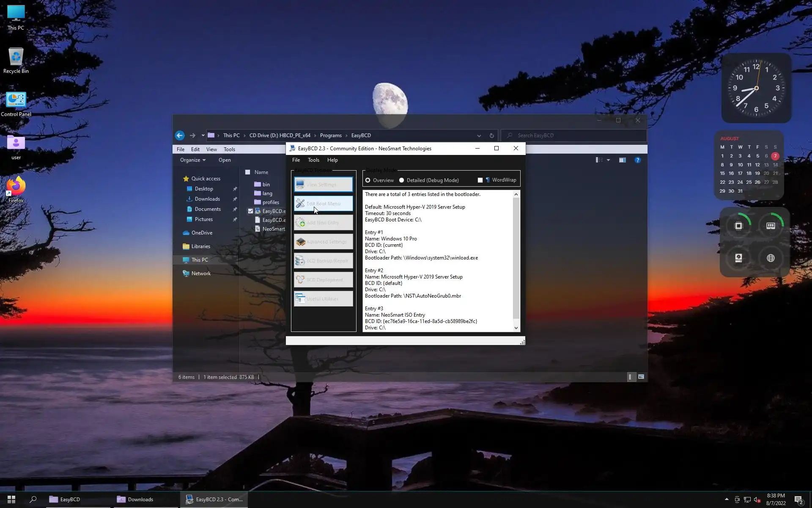Expand the Organize dropdown in Explorer
The image size is (812, 508).
click(192, 160)
